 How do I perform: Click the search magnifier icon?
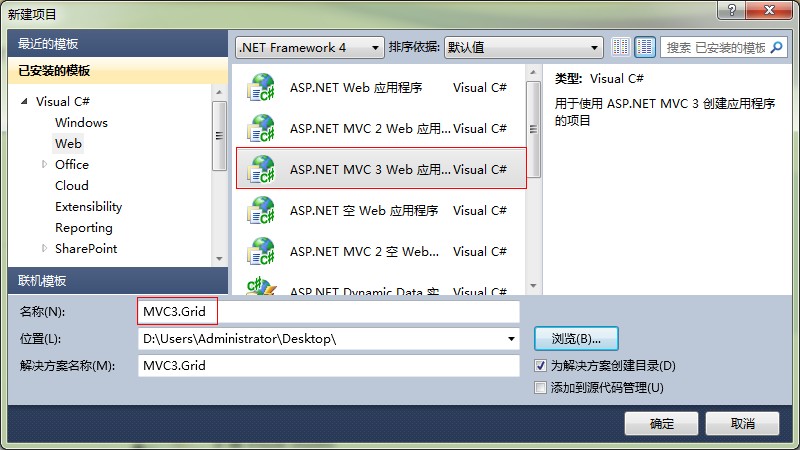pyautogui.click(x=777, y=47)
